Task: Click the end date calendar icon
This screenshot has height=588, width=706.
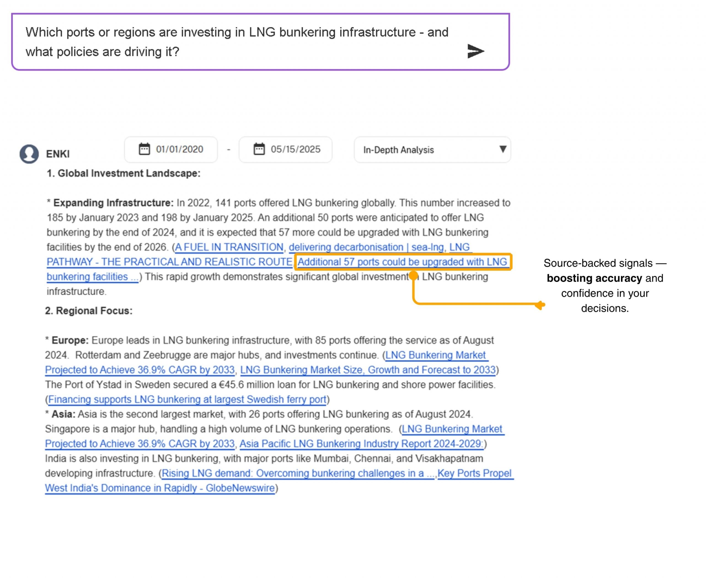Action: 259,149
